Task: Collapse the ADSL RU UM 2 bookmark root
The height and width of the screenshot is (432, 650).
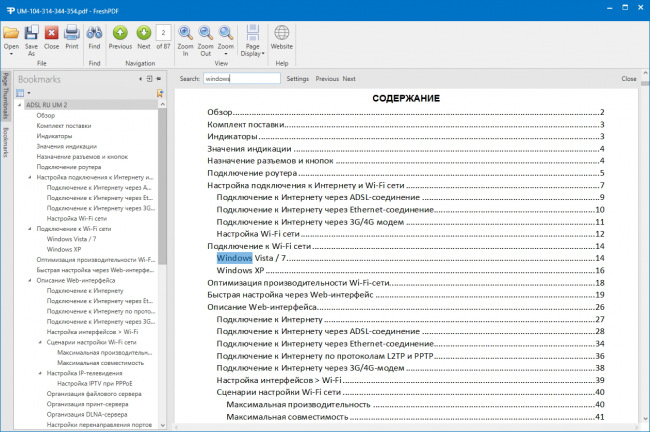Action: click(x=19, y=105)
